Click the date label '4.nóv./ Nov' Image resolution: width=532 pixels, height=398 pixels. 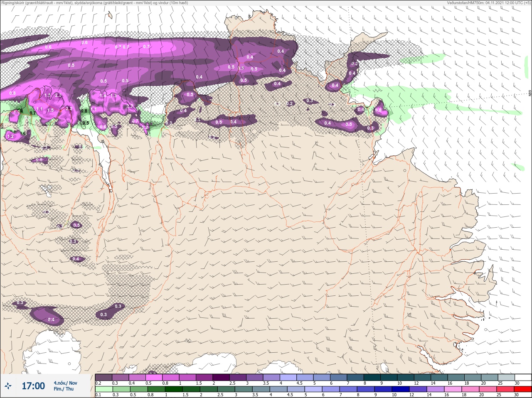(x=65, y=383)
